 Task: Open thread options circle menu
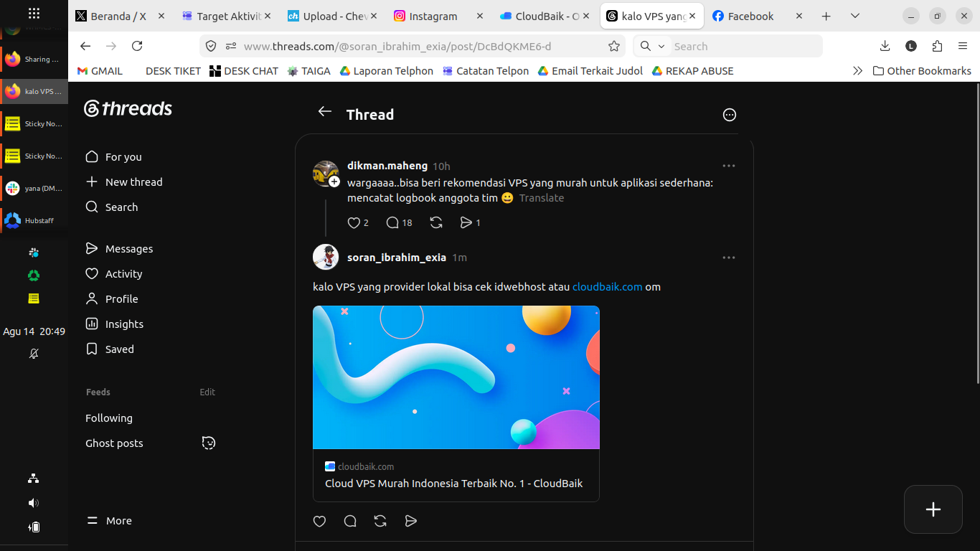(730, 115)
